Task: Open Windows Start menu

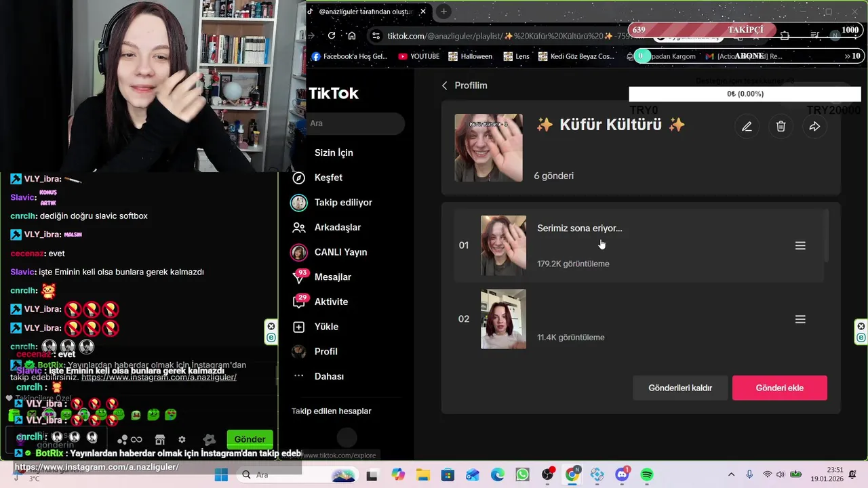Action: (221, 475)
